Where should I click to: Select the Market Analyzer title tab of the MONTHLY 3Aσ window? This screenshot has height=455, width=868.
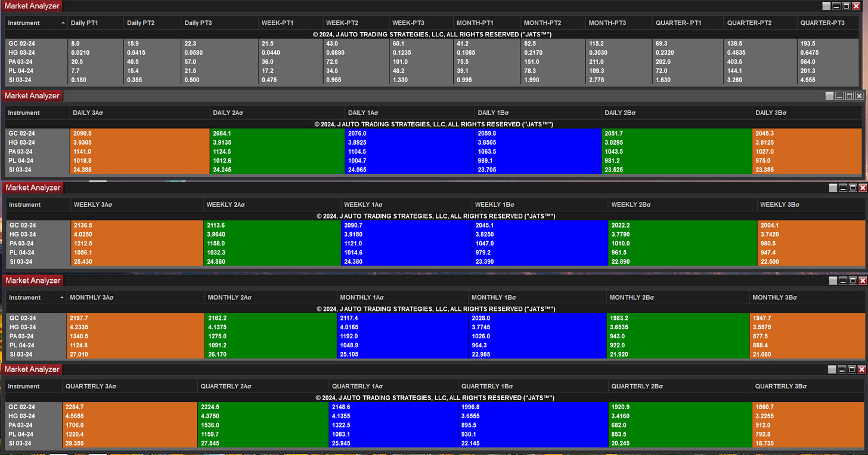tap(32, 281)
